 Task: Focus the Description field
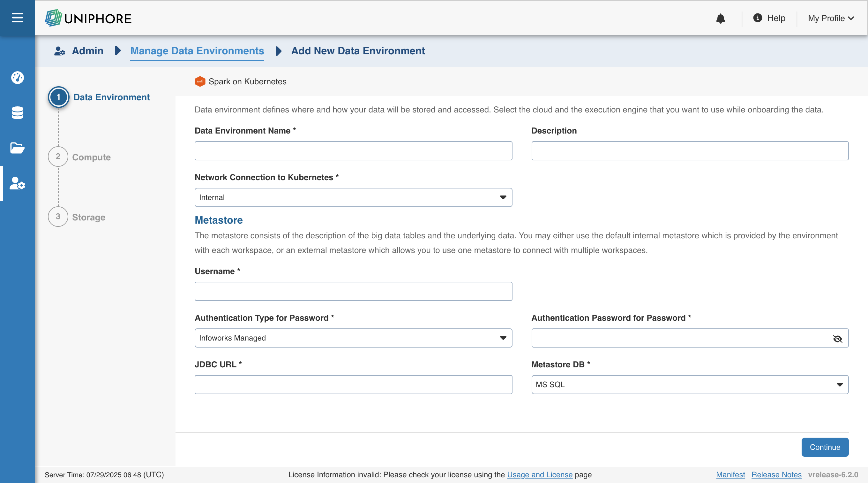690,151
